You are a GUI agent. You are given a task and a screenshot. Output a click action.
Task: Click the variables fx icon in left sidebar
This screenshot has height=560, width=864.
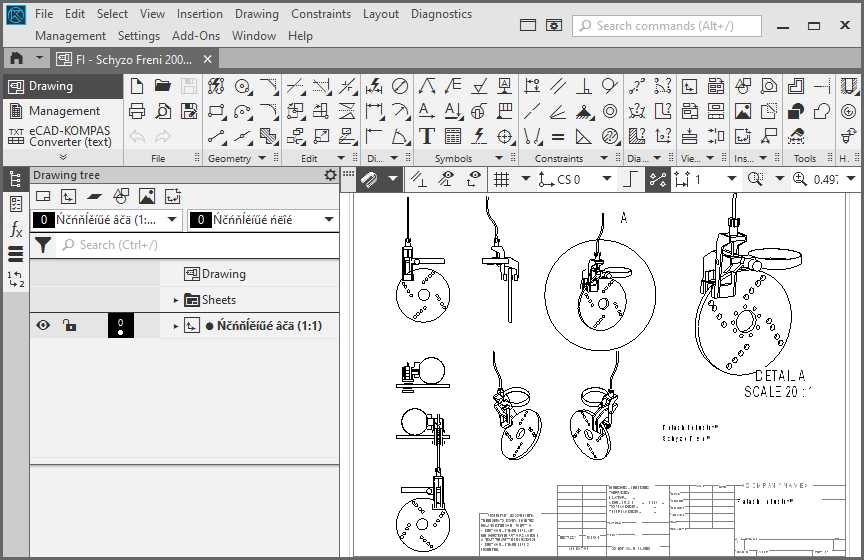point(15,230)
